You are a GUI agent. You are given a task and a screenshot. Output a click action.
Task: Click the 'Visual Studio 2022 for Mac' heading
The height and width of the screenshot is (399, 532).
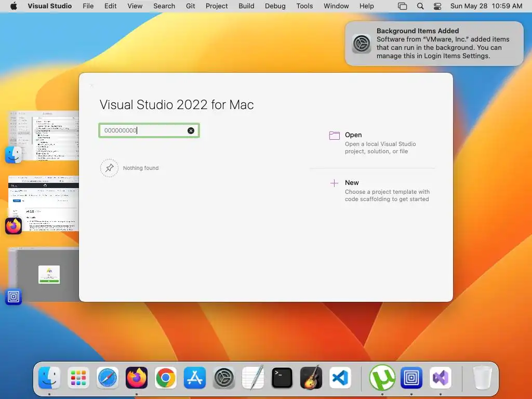[177, 104]
